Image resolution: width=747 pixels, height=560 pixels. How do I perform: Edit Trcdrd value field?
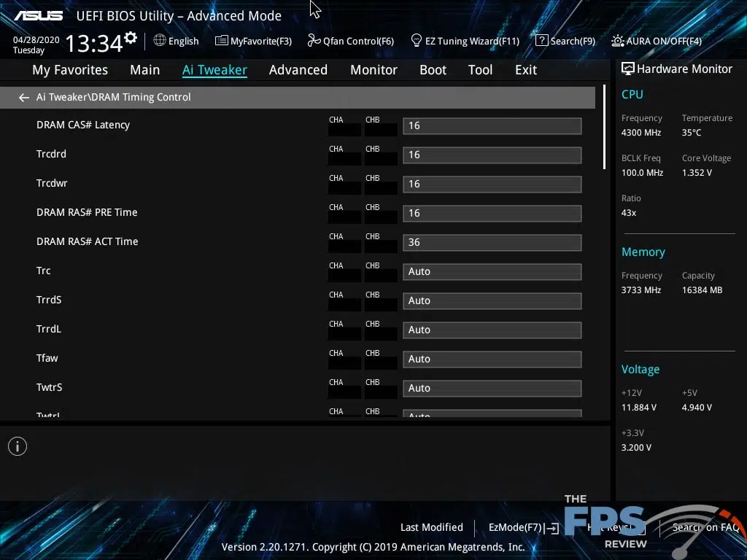(492, 155)
